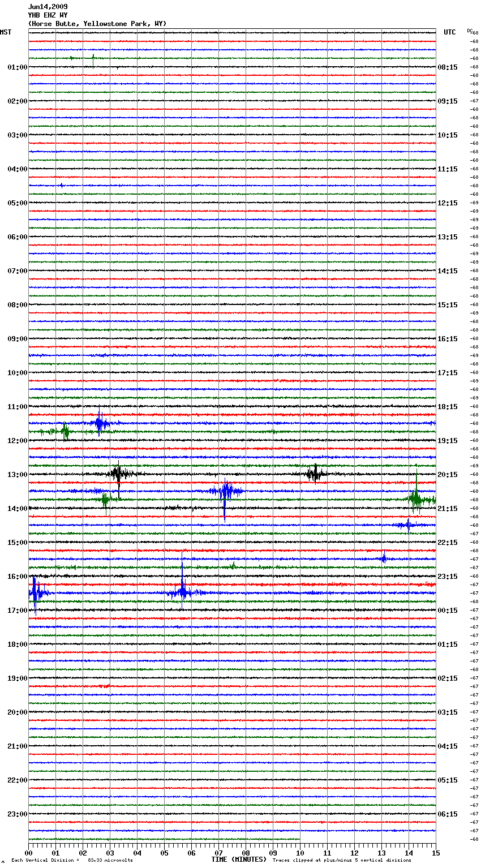Click minute tick label 15 on the time axis
The height and width of the screenshot is (868, 481).
click(436, 853)
